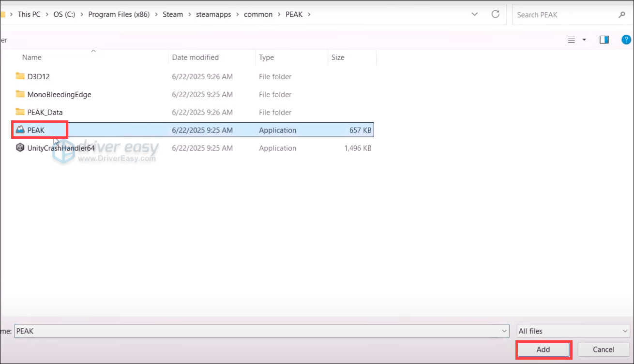This screenshot has height=364, width=634.
Task: Sort files by Size column header
Action: coord(338,57)
